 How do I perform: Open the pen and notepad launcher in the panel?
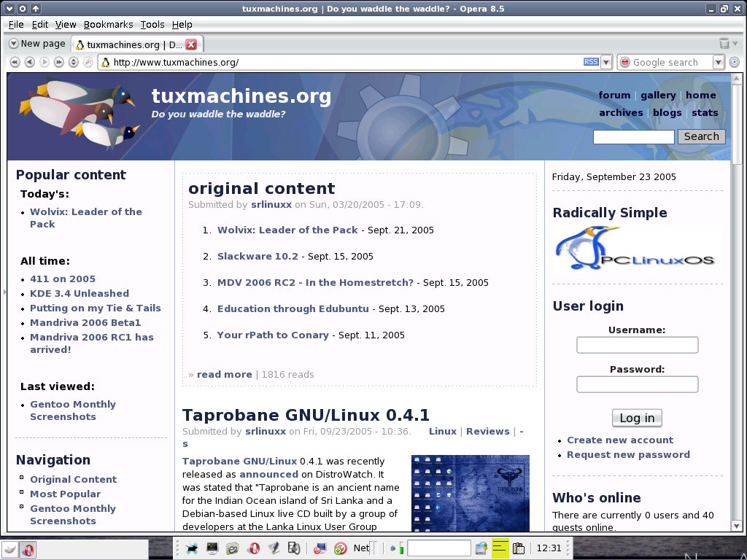(x=274, y=548)
